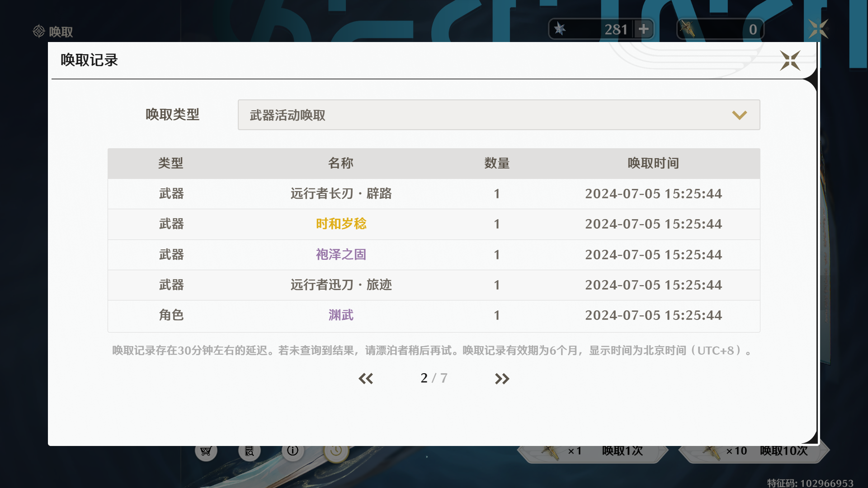Click the gold chevron arrow of the dropdown
The width and height of the screenshot is (868, 488).
739,115
